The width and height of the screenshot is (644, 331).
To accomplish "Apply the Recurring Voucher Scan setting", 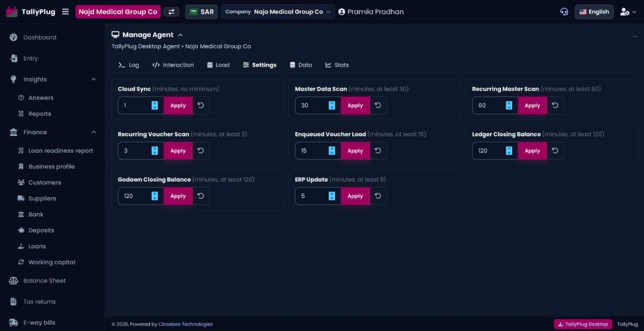I will tap(178, 151).
